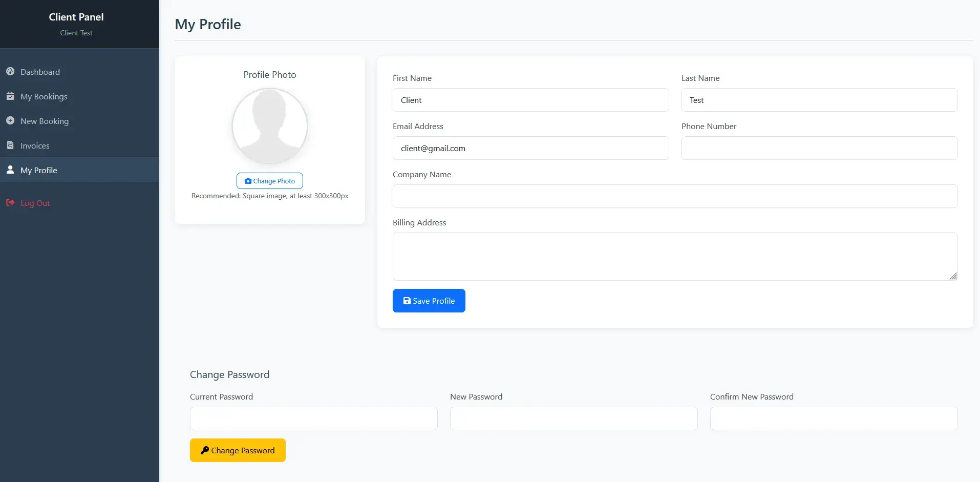This screenshot has width=980, height=482.
Task: Select the Last Name text field
Action: 819,100
